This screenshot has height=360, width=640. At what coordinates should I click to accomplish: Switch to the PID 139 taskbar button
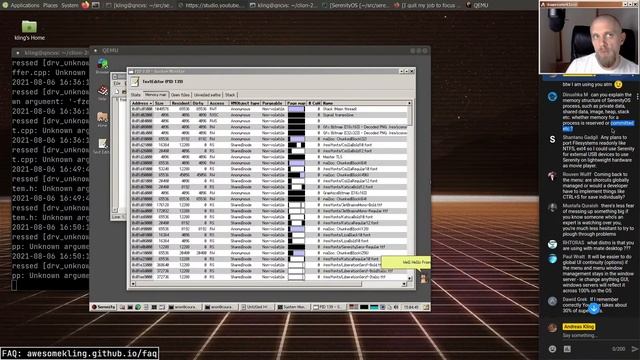330,307
